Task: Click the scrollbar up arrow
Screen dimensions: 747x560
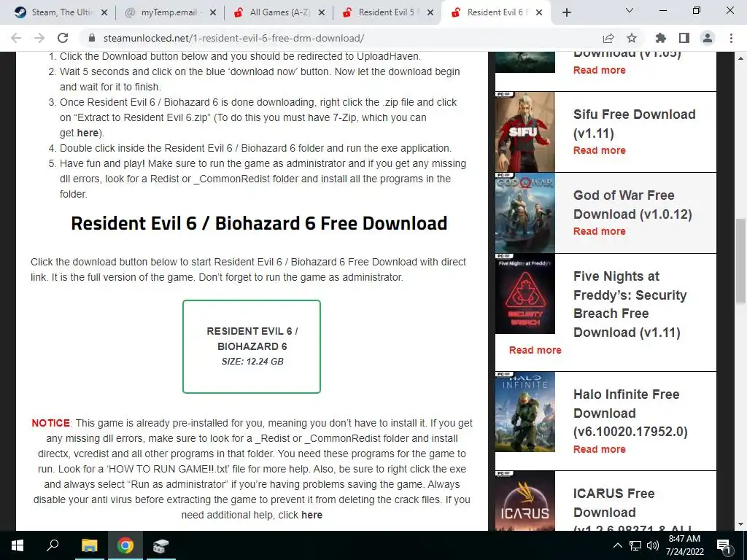Action: (740, 58)
